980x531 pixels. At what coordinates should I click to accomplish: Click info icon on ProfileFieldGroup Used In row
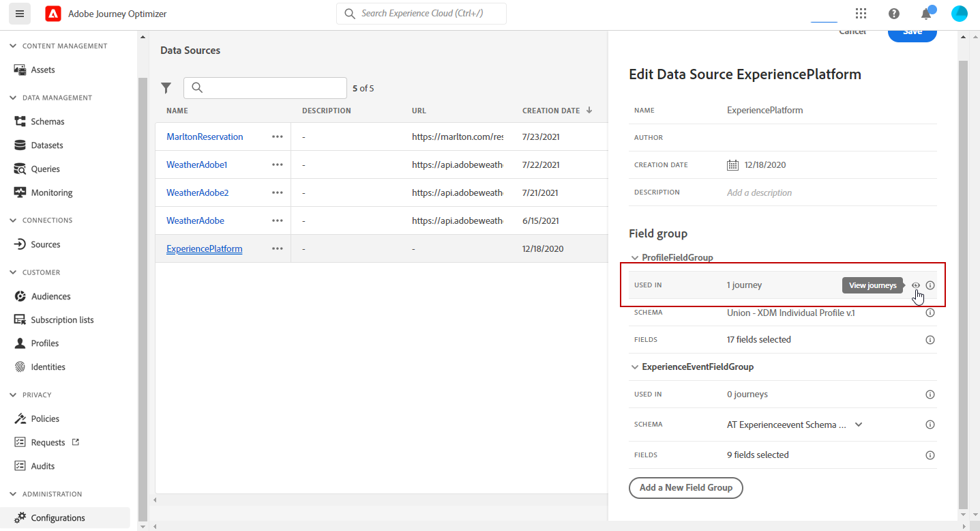[x=930, y=285]
